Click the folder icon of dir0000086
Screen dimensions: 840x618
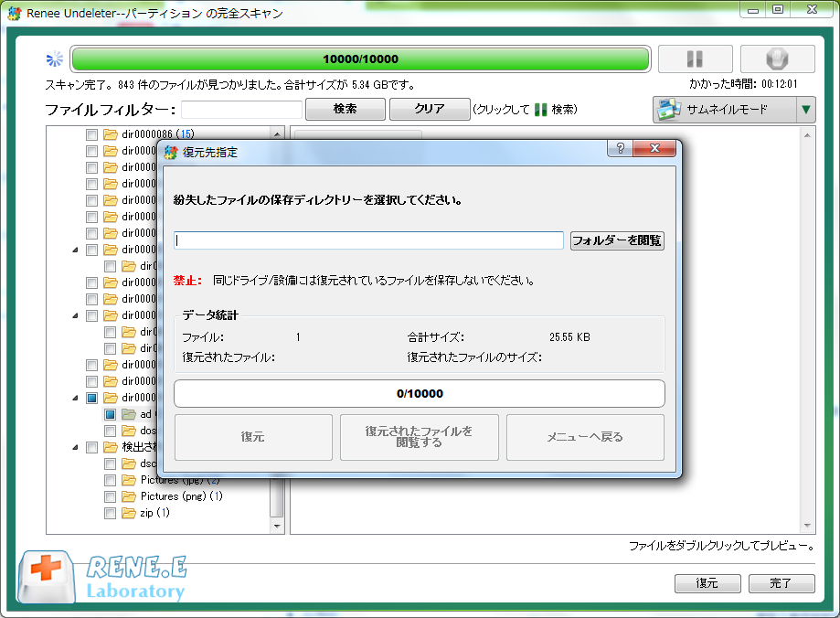111,134
